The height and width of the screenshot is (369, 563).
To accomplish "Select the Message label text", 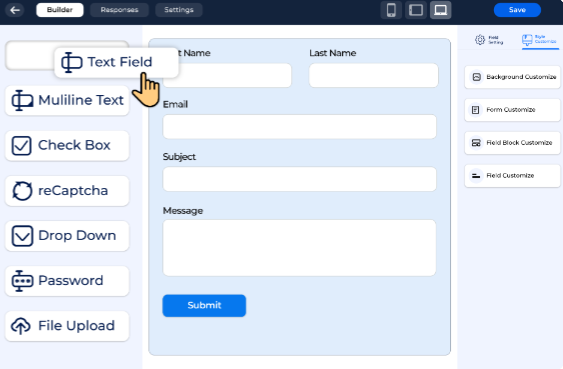I will (183, 211).
